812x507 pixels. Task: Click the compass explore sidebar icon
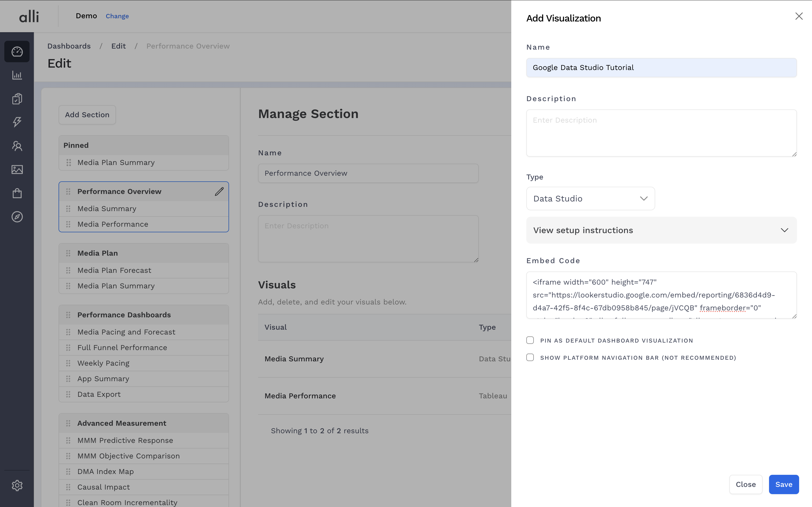click(17, 217)
